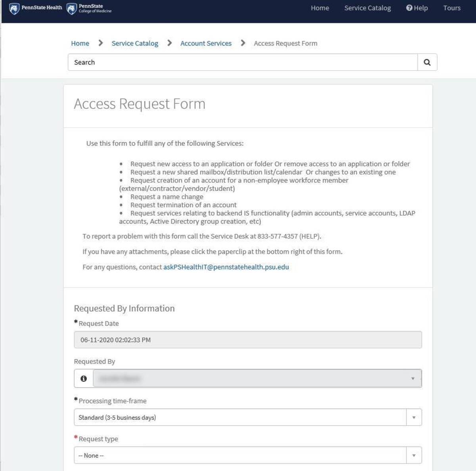The width and height of the screenshot is (476, 471).
Task: Go to the Home breadcrumb link
Action: click(x=80, y=43)
